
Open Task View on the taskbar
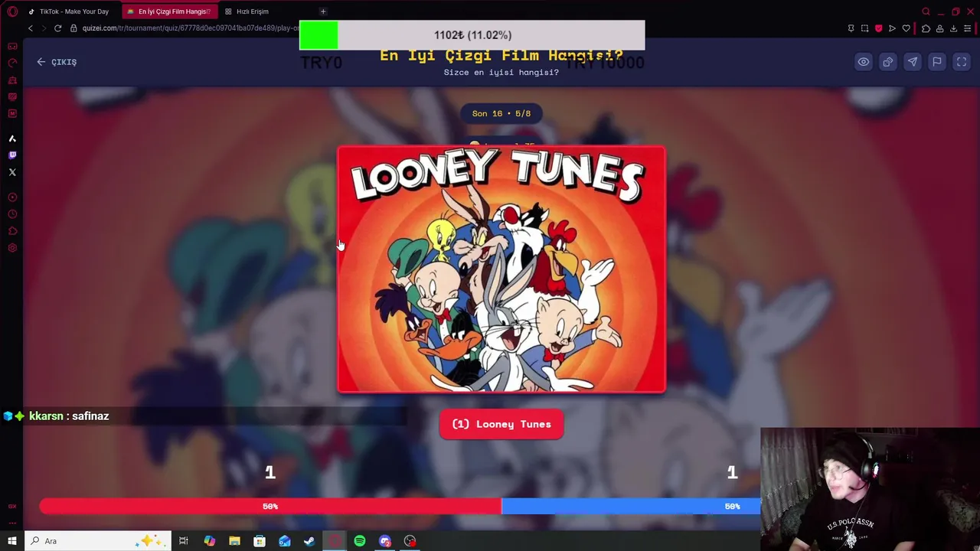click(x=184, y=541)
